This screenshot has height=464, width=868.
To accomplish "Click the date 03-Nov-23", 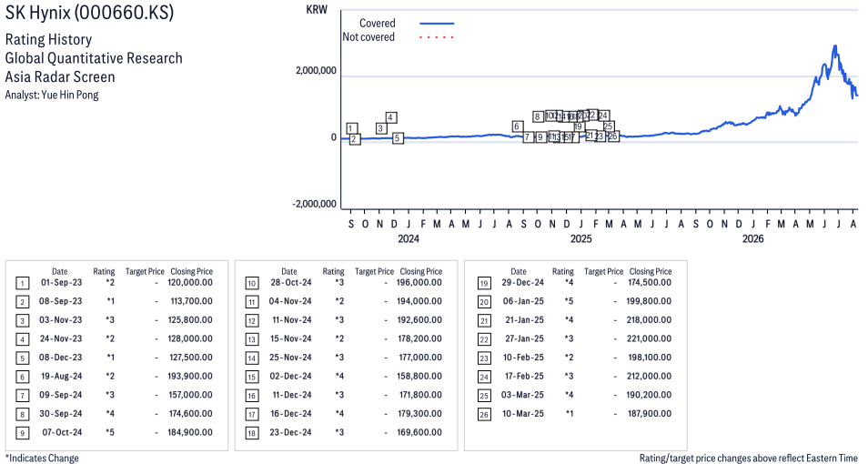I will click(x=61, y=320).
